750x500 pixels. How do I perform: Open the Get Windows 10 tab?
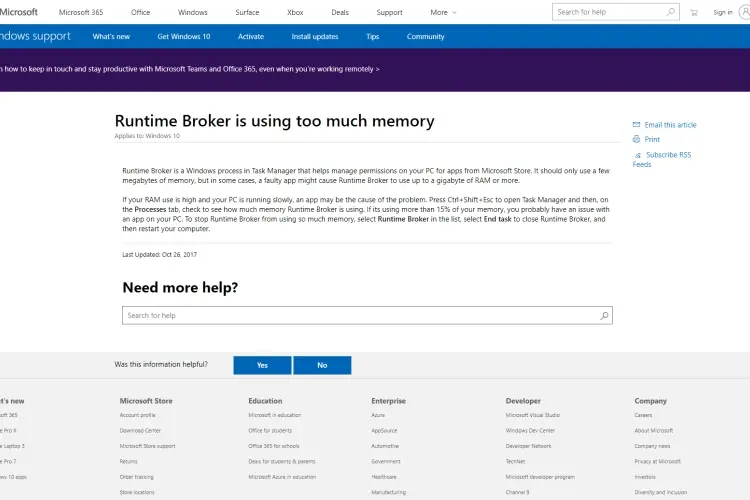184,36
